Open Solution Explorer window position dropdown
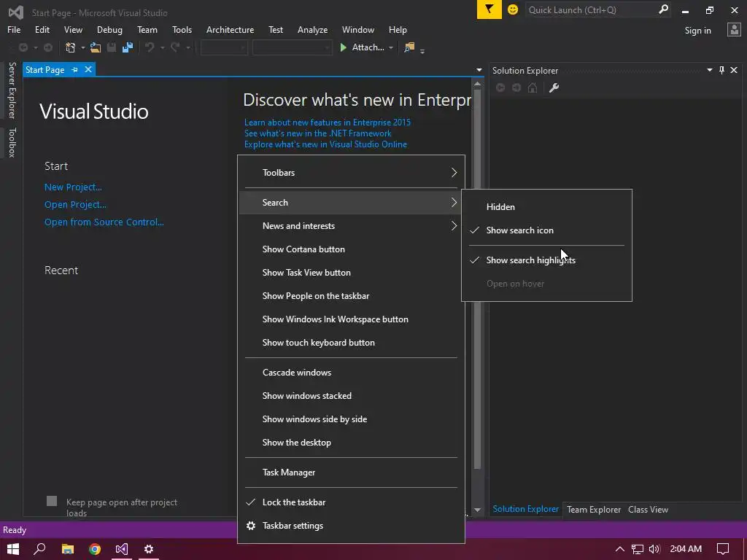Viewport: 747px width, 560px height. coord(709,70)
